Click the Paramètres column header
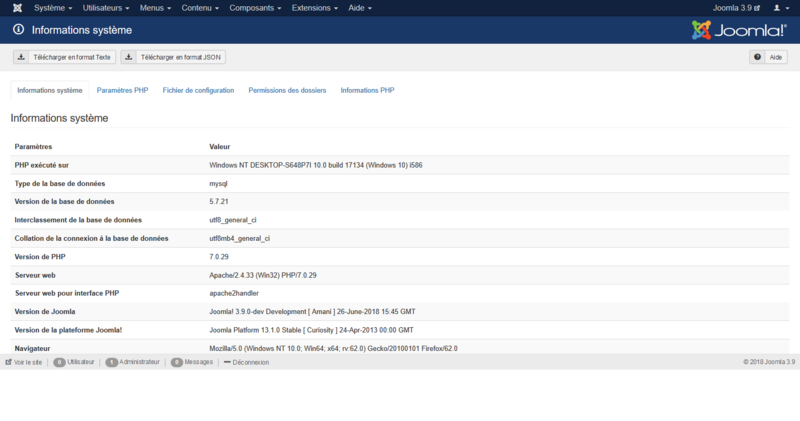The image size is (800, 421). (x=33, y=146)
